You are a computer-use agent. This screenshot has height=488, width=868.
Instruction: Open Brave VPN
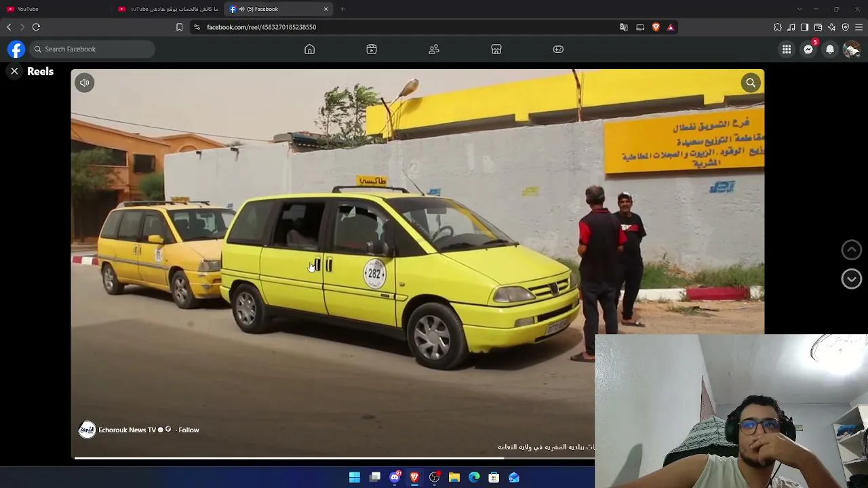click(845, 27)
